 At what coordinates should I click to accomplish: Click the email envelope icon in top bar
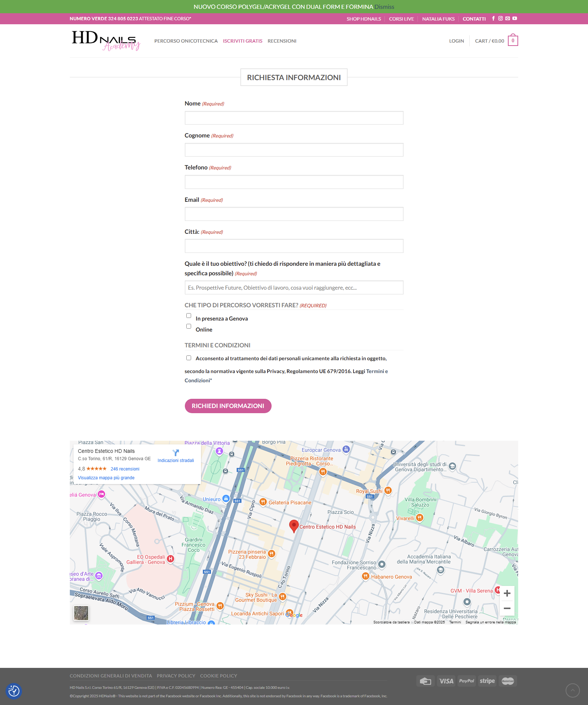[x=508, y=18]
